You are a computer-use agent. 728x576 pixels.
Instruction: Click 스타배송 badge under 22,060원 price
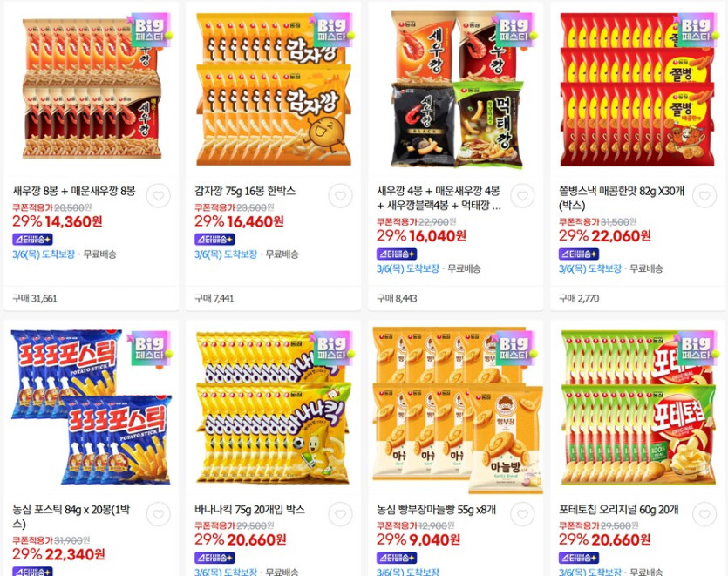579,254
